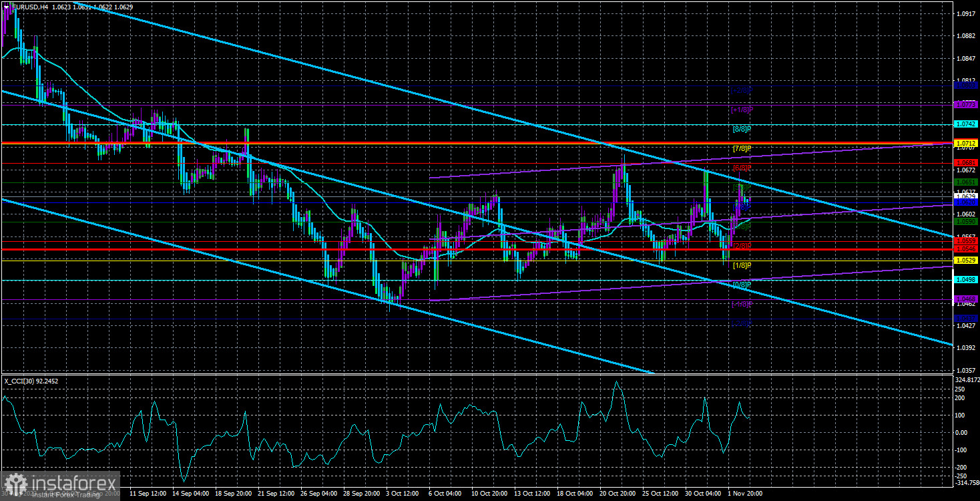Click the [6/8]P Murray level label
The image size is (980, 501).
pyautogui.click(x=742, y=168)
